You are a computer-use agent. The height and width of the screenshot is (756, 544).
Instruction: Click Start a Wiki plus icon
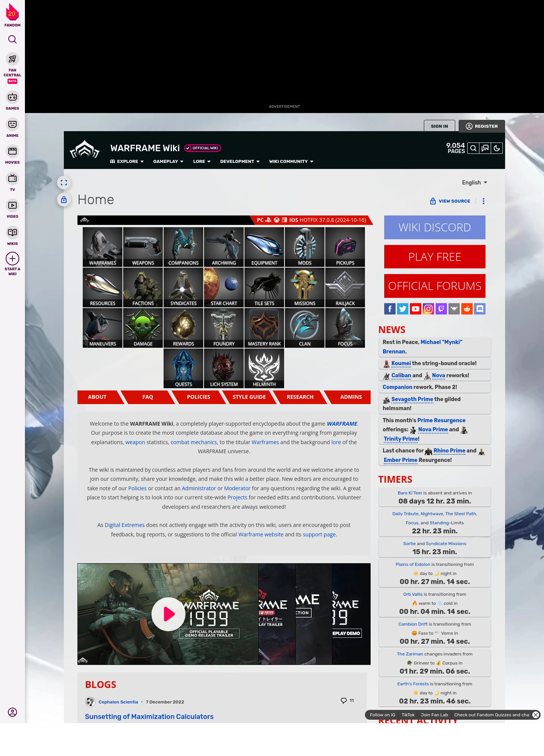(x=12, y=259)
